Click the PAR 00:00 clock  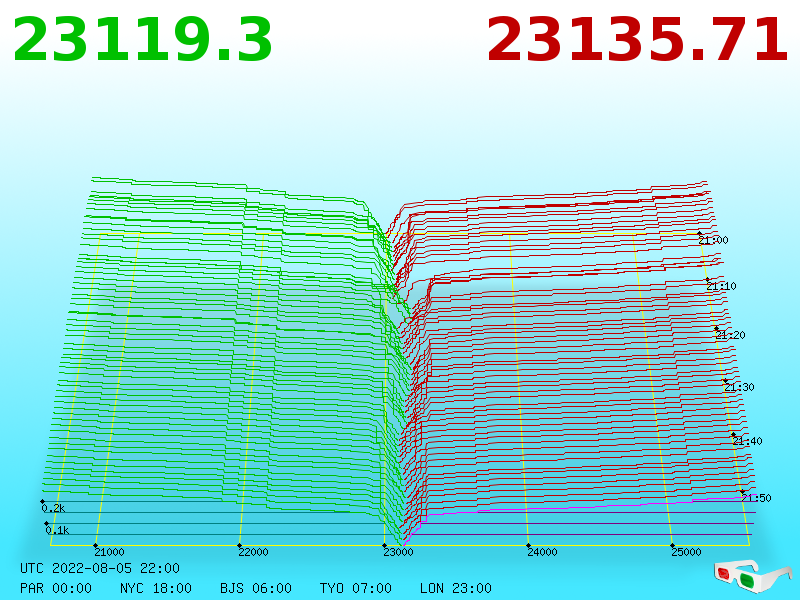click(56, 588)
